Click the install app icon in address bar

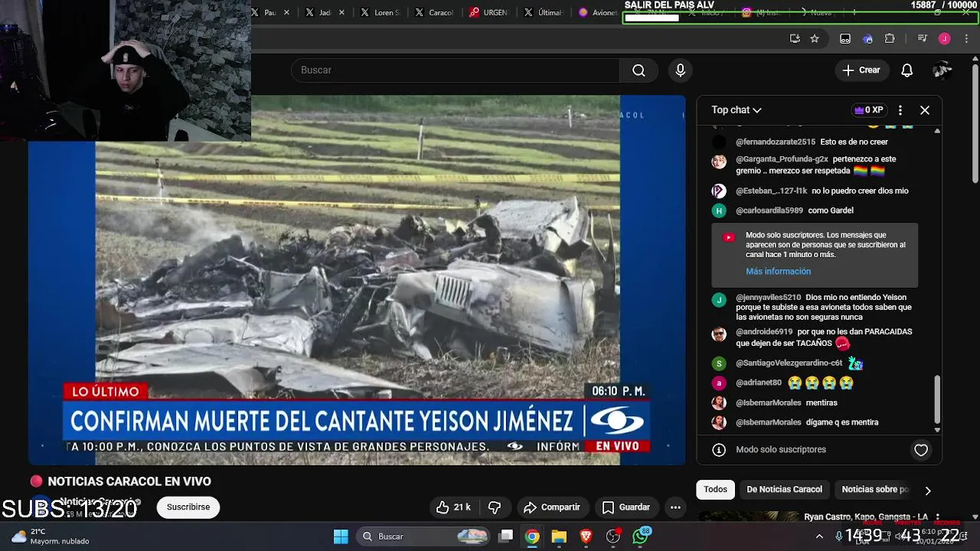click(795, 39)
